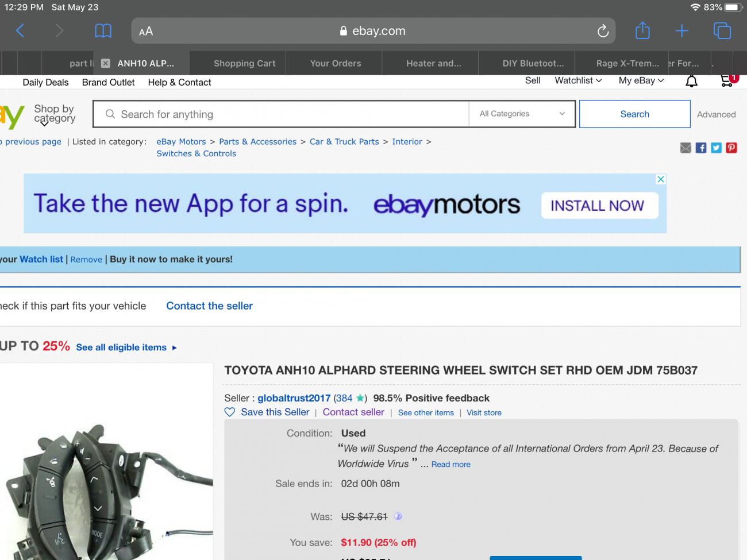Open the My eBay dropdown

641,80
